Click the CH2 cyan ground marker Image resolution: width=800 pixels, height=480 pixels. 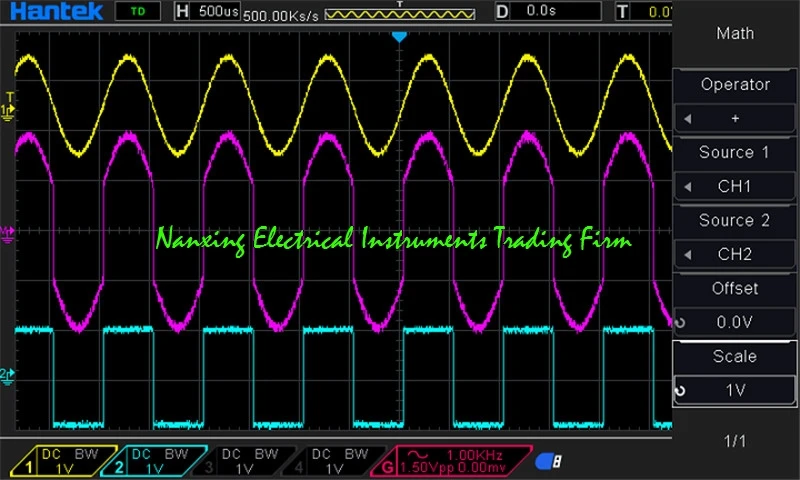(7, 376)
